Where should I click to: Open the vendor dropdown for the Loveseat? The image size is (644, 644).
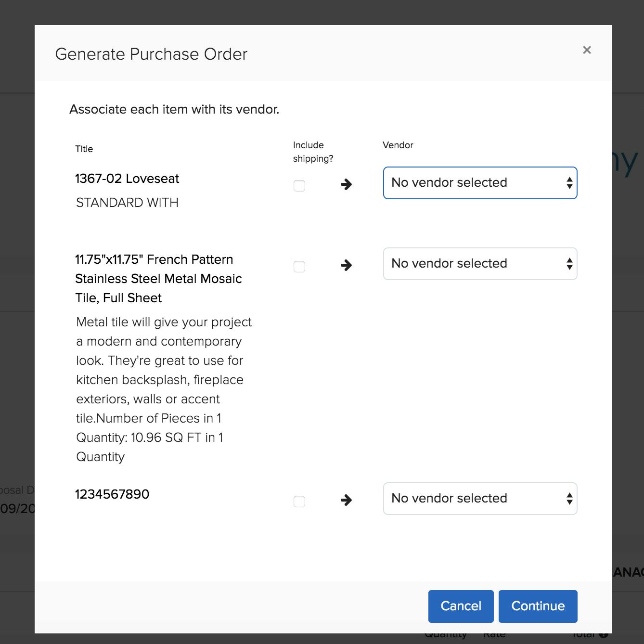(480, 183)
